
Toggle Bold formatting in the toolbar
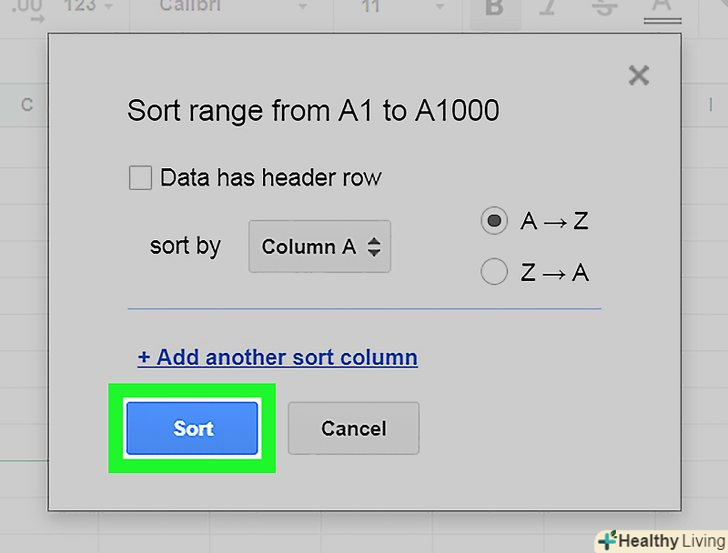click(x=493, y=7)
